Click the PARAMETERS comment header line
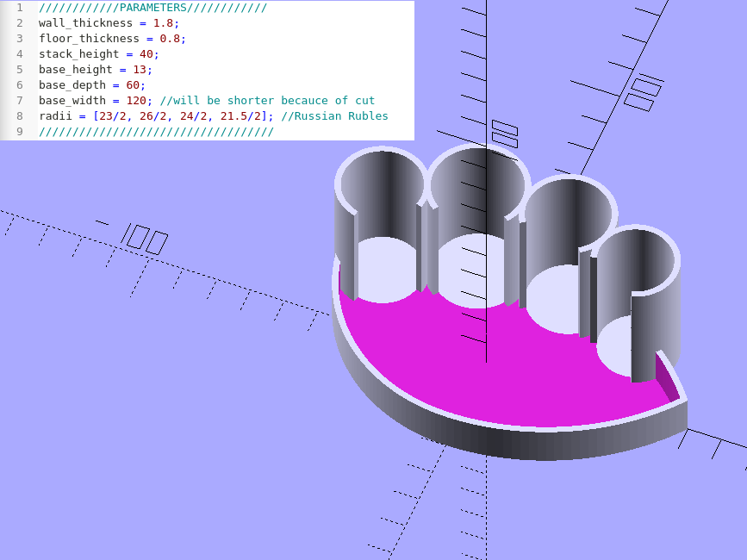 pyautogui.click(x=153, y=8)
